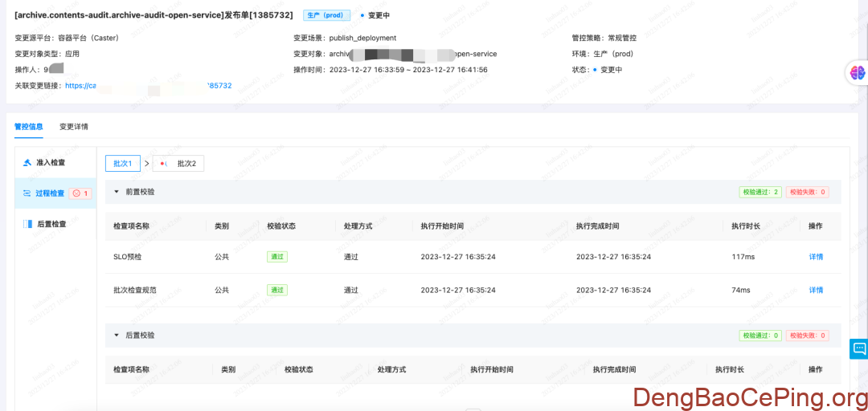Screen dimensions: 868x411
Task: Click the brain assistant icon on right edge
Action: (858, 72)
